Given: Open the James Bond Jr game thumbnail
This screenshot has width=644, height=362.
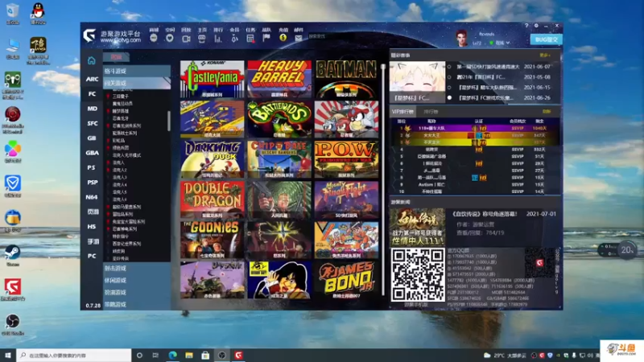Looking at the screenshot, I should (347, 280).
